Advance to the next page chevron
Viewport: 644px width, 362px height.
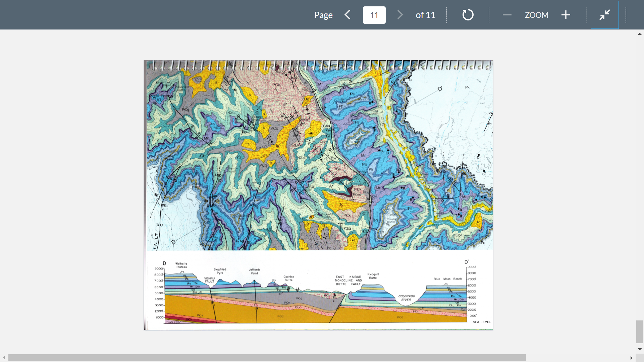400,15
